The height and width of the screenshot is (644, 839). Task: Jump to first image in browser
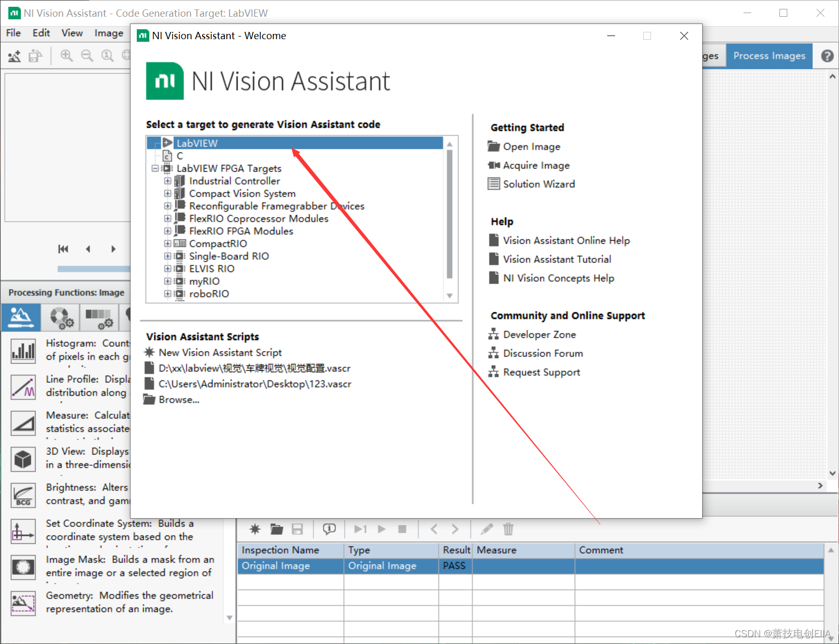(x=63, y=249)
